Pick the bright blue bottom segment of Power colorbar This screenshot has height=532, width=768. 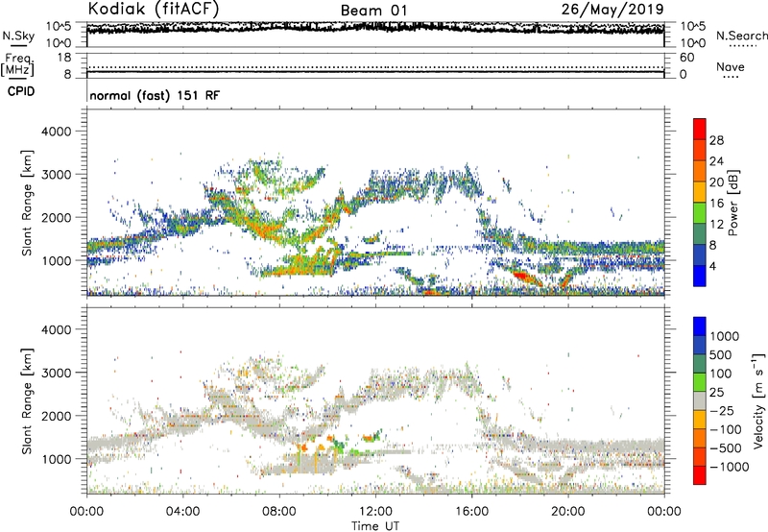click(x=700, y=276)
